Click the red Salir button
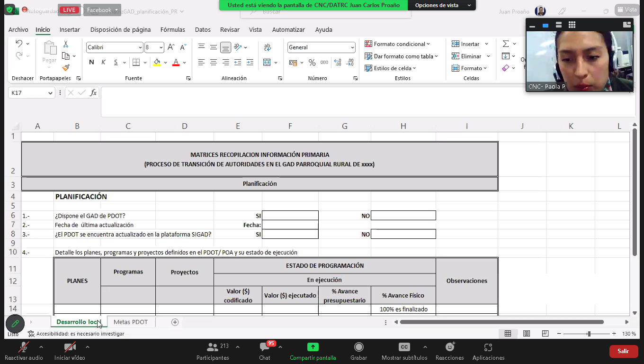The image size is (644, 364). coord(623,351)
